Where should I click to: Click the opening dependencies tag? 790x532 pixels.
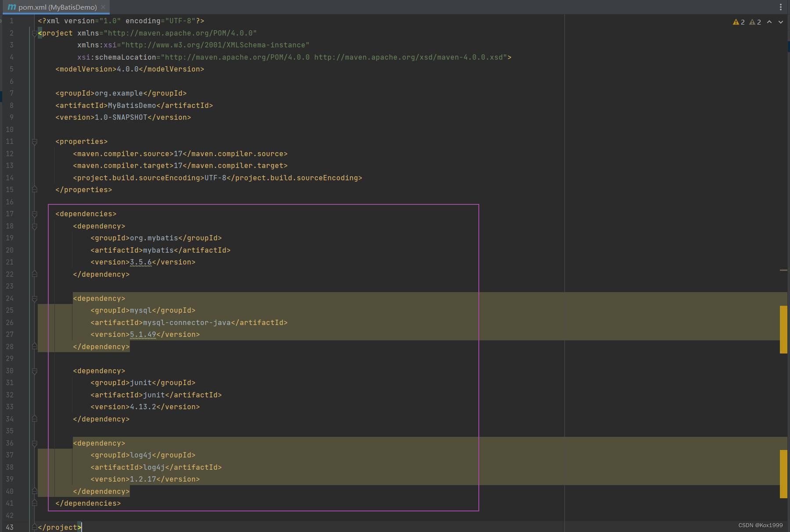(86, 214)
